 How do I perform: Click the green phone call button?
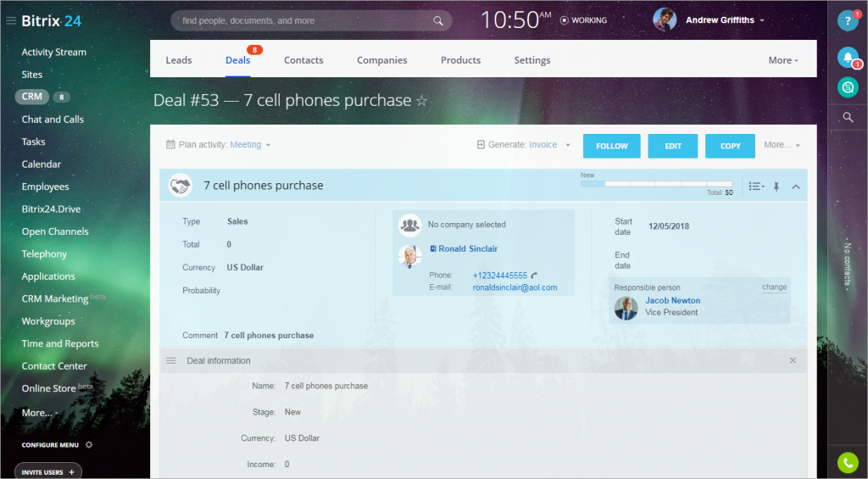848,462
